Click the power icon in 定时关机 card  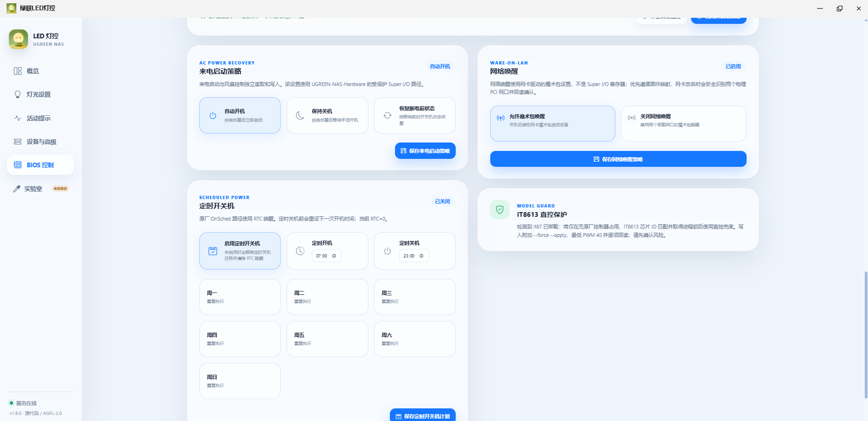(388, 251)
